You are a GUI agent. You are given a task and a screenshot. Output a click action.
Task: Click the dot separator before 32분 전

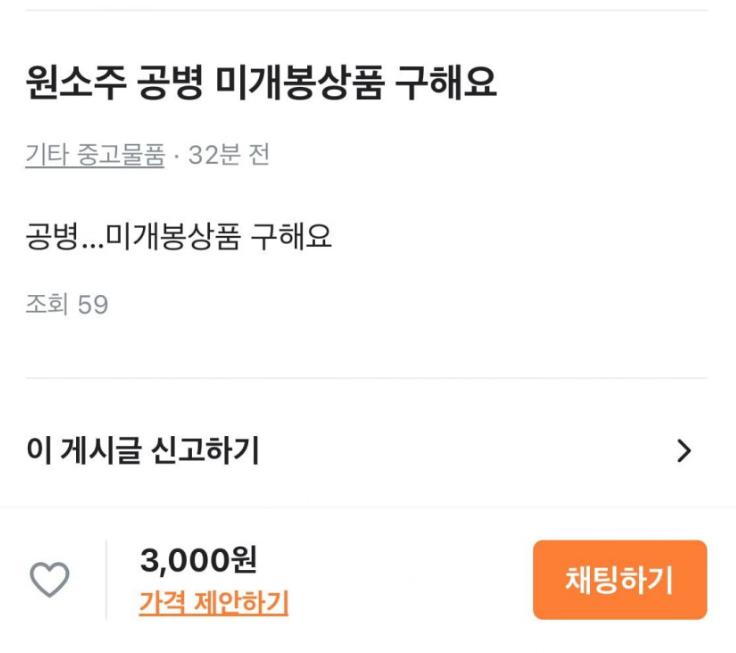coord(176,156)
